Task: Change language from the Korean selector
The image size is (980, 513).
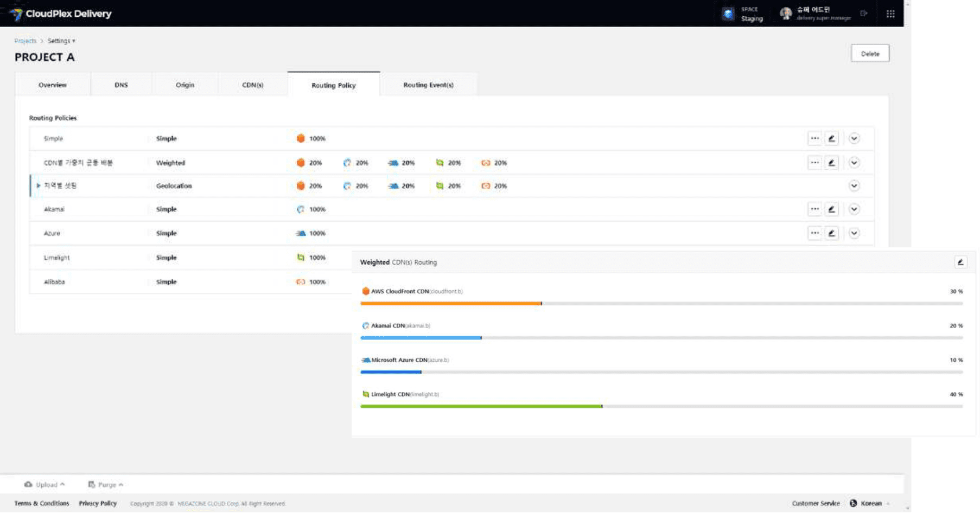Action: [x=869, y=503]
